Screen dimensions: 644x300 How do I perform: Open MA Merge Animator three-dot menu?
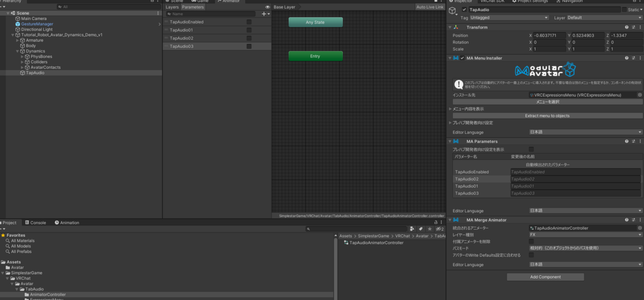pyautogui.click(x=640, y=220)
